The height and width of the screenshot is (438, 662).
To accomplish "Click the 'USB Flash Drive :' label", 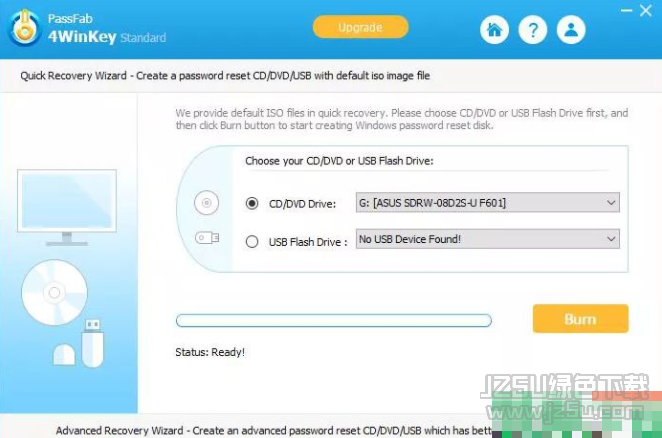I will point(308,242).
